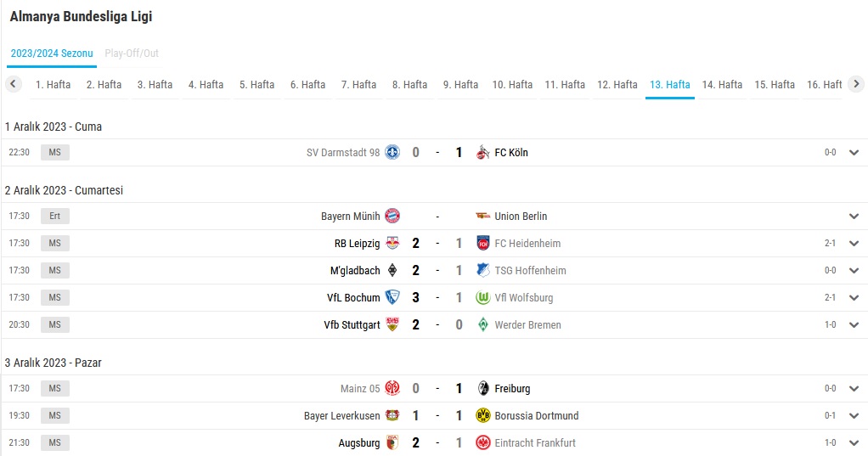Click the Werder Bremen diamond logo
This screenshot has width=868, height=456.
482,325
